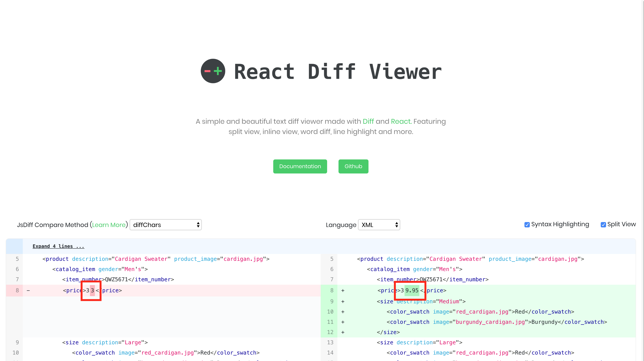Click the plus marker on right line 10

click(x=343, y=312)
